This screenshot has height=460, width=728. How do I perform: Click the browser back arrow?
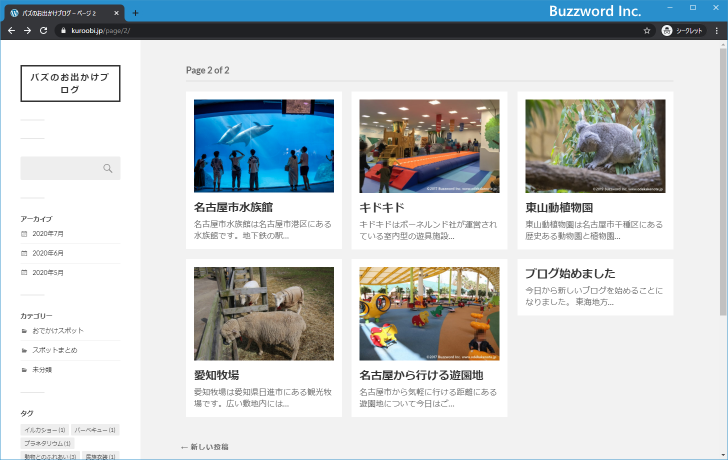(x=11, y=31)
